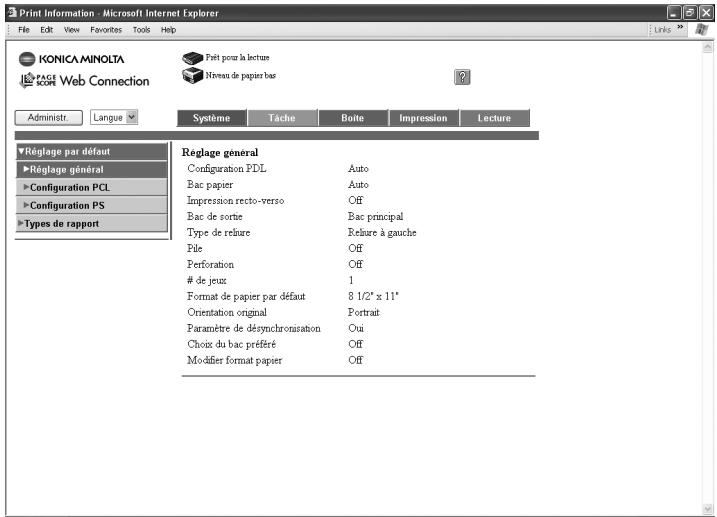Click the Bac papier label
This screenshot has height=517, width=717.
[210, 185]
